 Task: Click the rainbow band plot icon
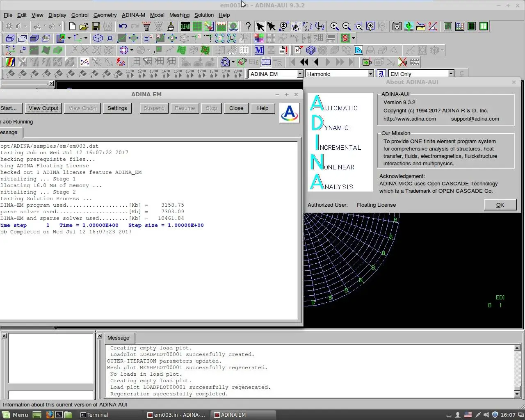[x=10, y=62]
